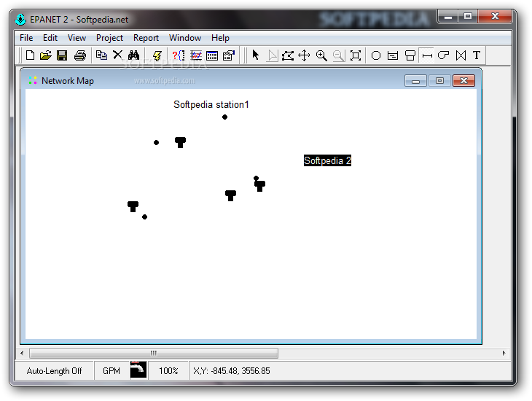The height and width of the screenshot is (401, 532).
Task: Find an object with binoculars icon
Action: tap(133, 55)
